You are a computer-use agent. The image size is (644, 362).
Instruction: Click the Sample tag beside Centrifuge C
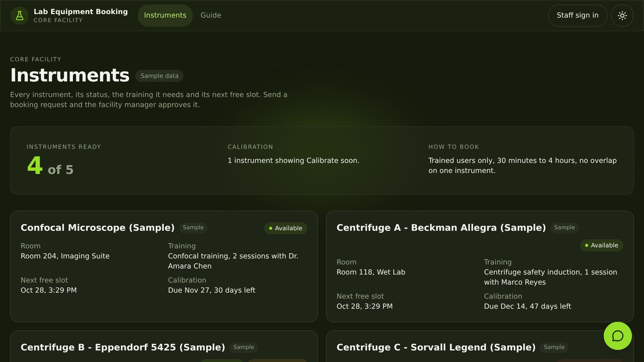point(554,347)
